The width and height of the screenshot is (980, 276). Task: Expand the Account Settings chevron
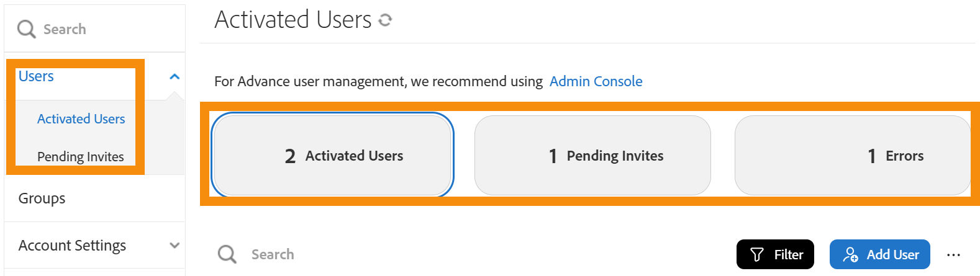(175, 246)
